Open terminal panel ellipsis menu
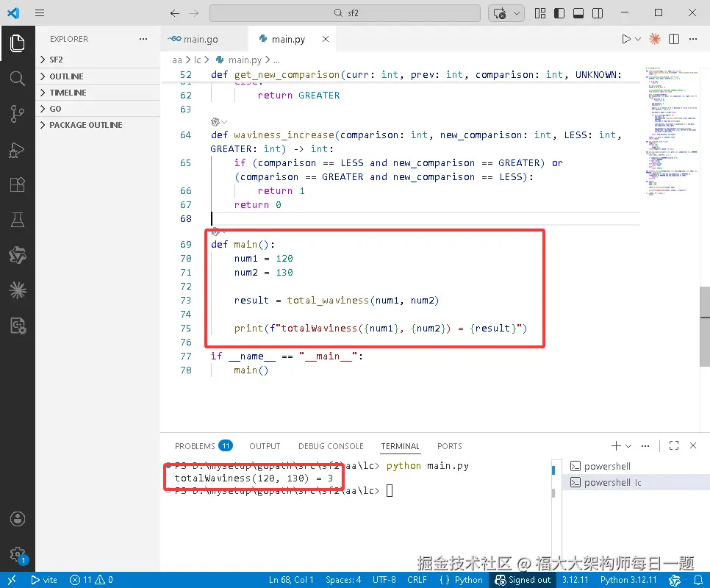Screen dimensions: 710x588 (645, 446)
